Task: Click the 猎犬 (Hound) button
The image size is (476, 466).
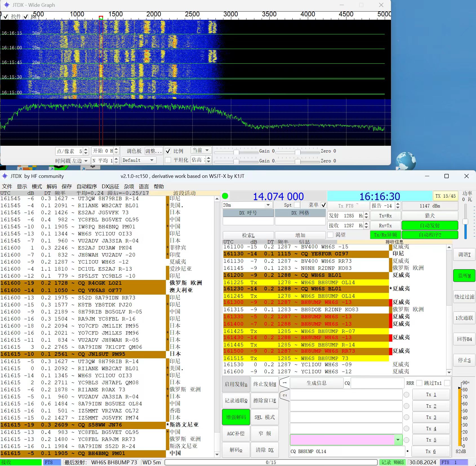Action: [430, 216]
